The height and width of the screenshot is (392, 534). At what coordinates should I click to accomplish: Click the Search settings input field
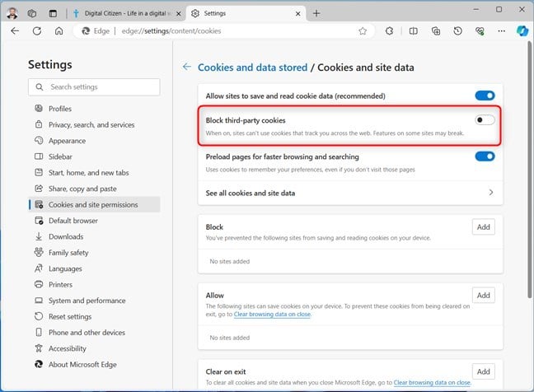(x=94, y=87)
